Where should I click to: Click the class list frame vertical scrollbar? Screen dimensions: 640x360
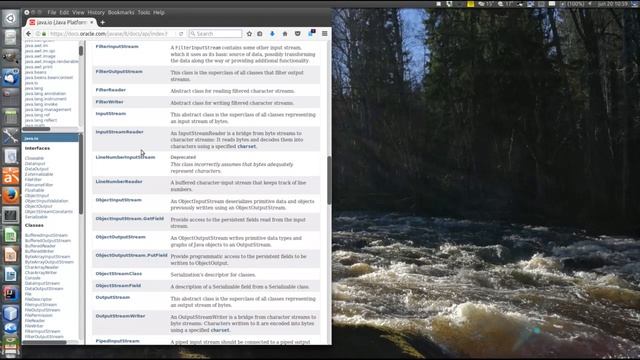tap(81, 173)
